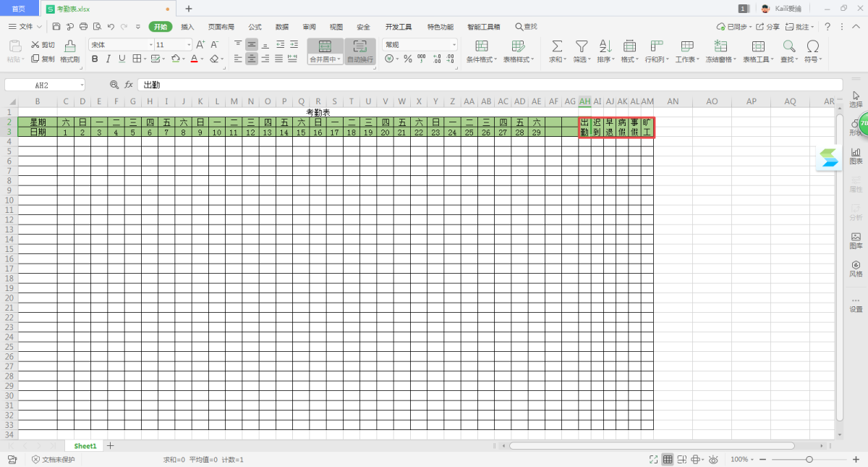Switch to Insert (插入) tab

click(x=187, y=27)
